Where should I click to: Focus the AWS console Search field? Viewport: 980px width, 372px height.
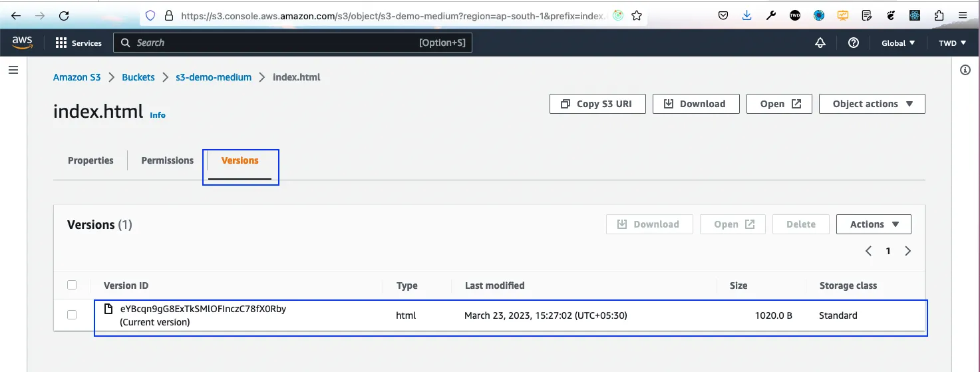[293, 43]
